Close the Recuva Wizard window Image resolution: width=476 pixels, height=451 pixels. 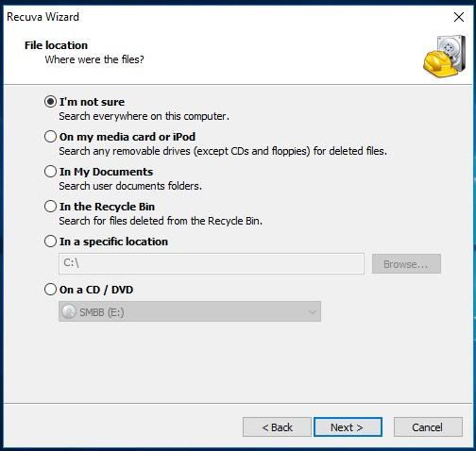click(459, 17)
